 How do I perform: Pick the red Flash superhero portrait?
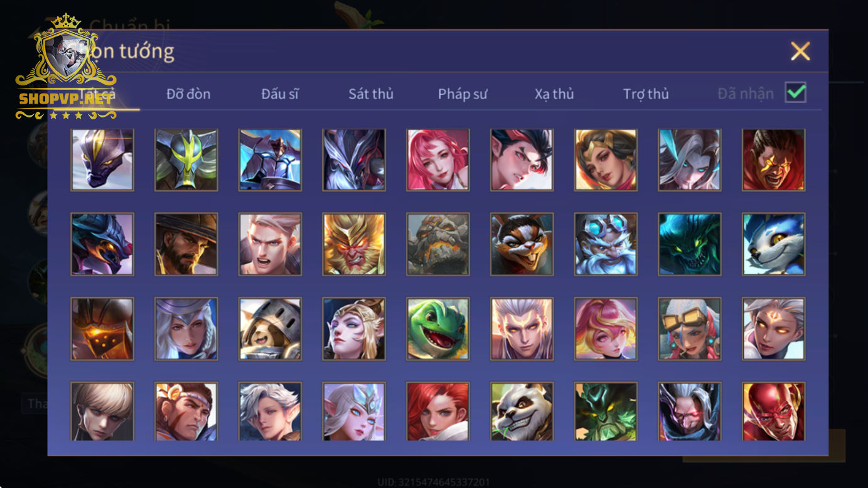(773, 411)
